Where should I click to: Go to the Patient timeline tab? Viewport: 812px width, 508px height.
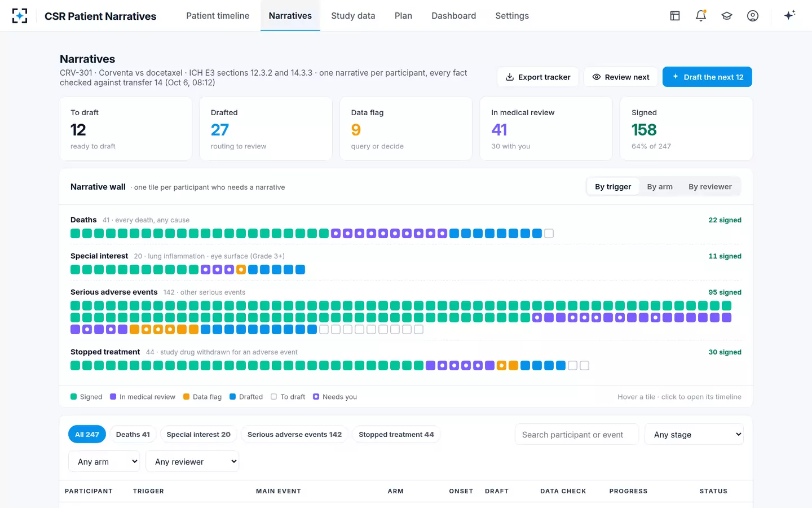tap(218, 16)
